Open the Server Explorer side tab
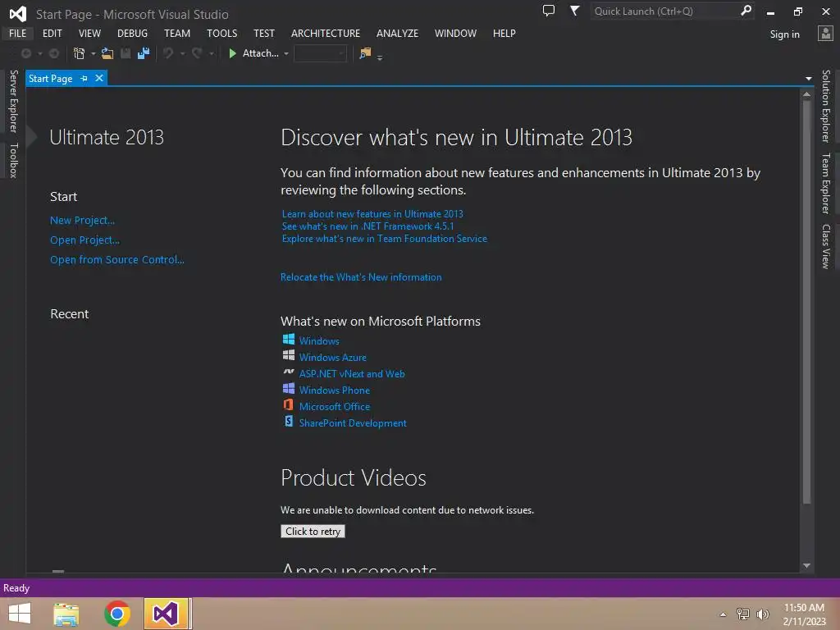The width and height of the screenshot is (840, 630). coord(14,101)
